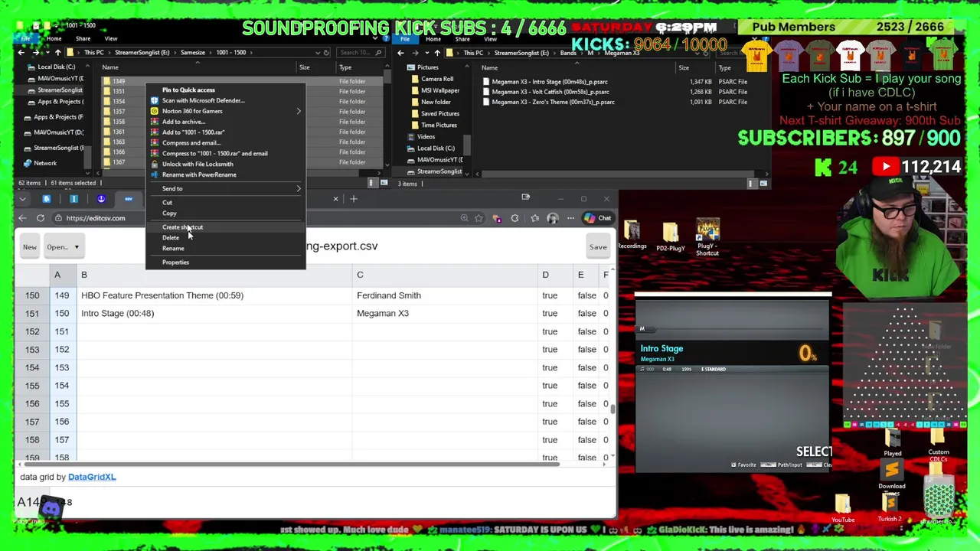Refresh the 1001 - 1500 folder address bar
The height and width of the screenshot is (551, 980).
coord(326,53)
